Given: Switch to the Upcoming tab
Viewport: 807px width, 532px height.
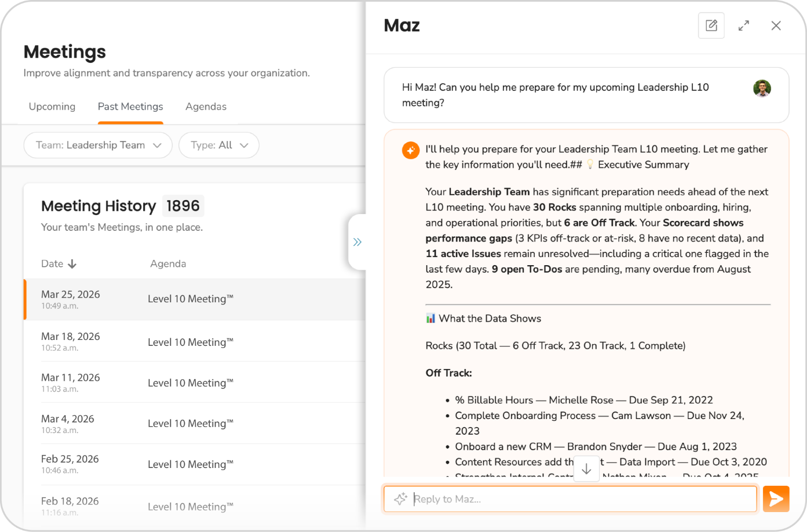Looking at the screenshot, I should coord(52,107).
